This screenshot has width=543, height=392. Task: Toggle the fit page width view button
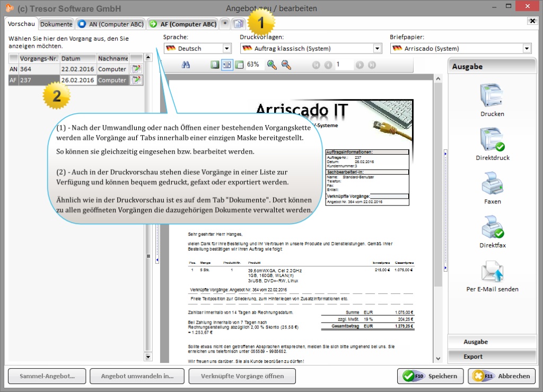227,65
